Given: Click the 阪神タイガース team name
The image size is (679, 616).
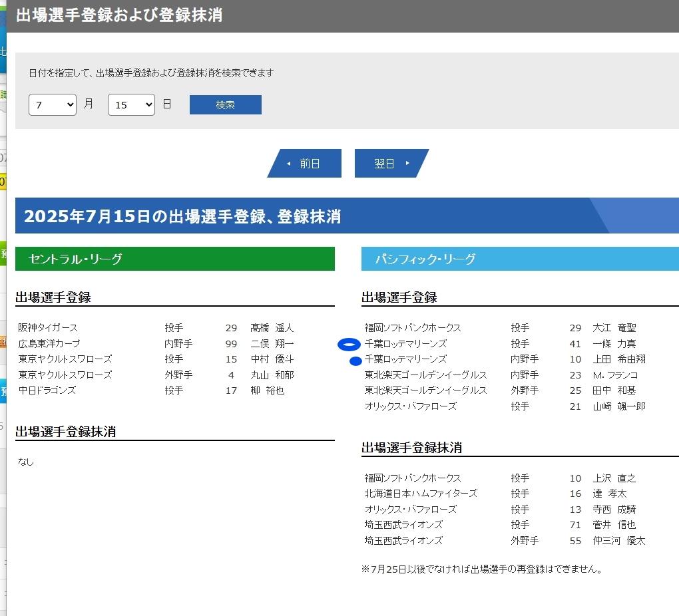Looking at the screenshot, I should [x=48, y=328].
